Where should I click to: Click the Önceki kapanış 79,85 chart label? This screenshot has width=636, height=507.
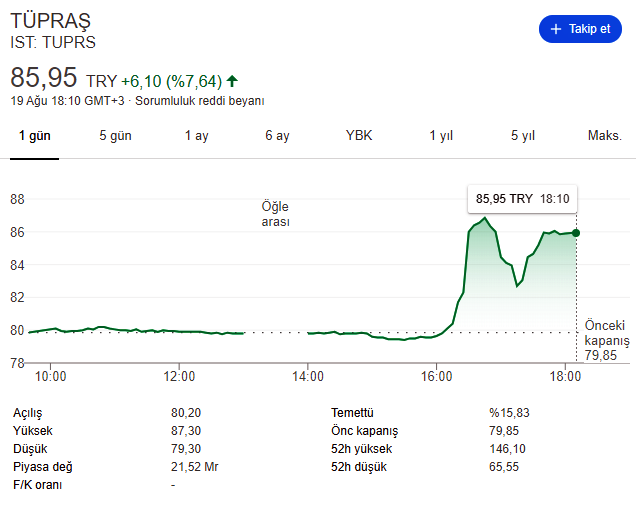point(606,340)
